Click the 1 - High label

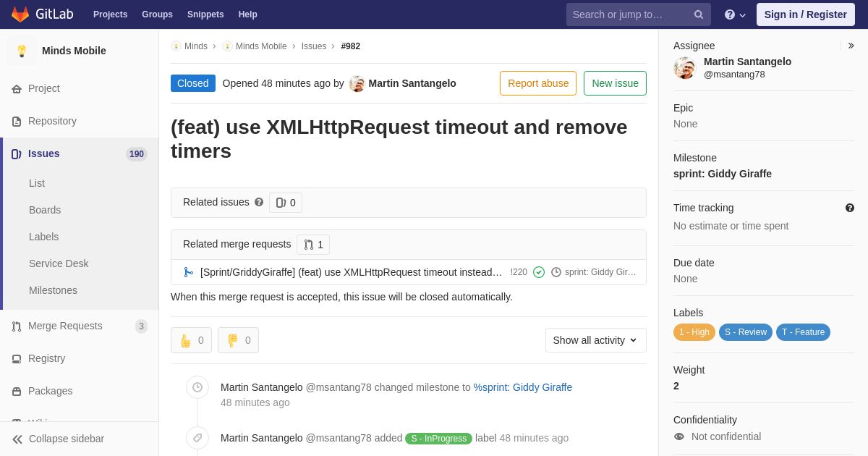[x=694, y=332]
